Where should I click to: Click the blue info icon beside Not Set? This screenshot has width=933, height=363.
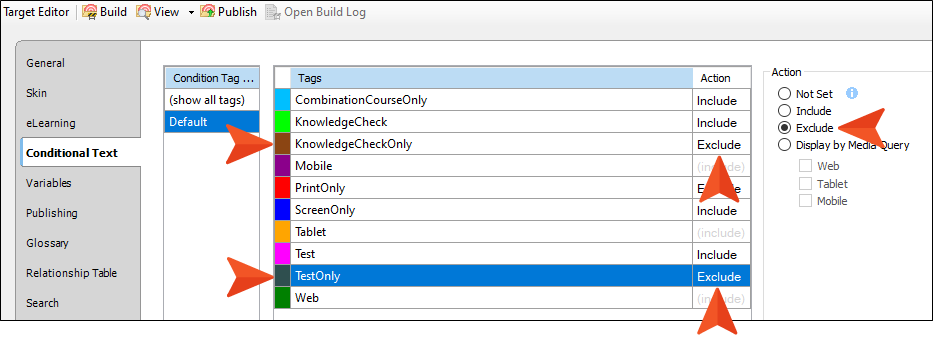coord(852,93)
